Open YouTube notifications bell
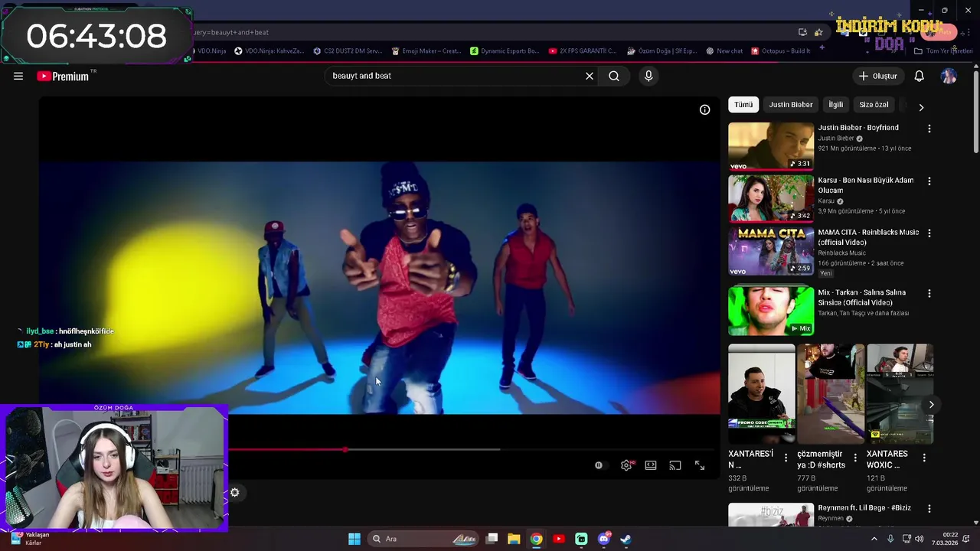The width and height of the screenshot is (980, 551). pyautogui.click(x=920, y=76)
